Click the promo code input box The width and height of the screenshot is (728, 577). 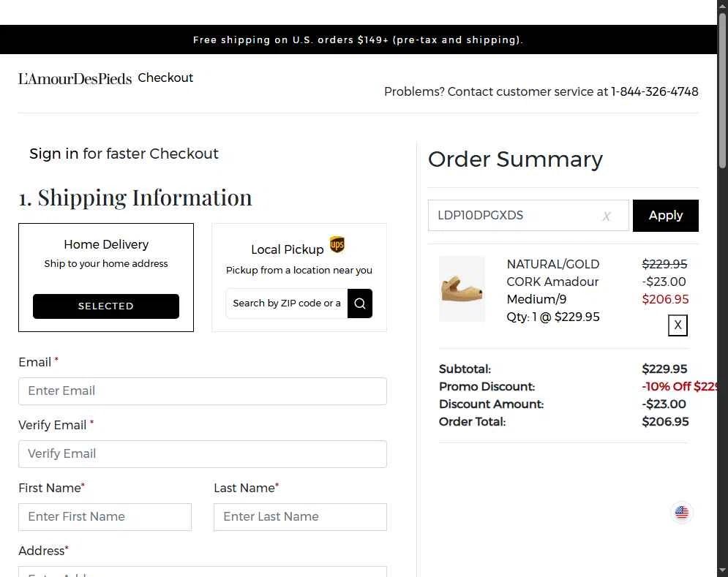pos(528,216)
